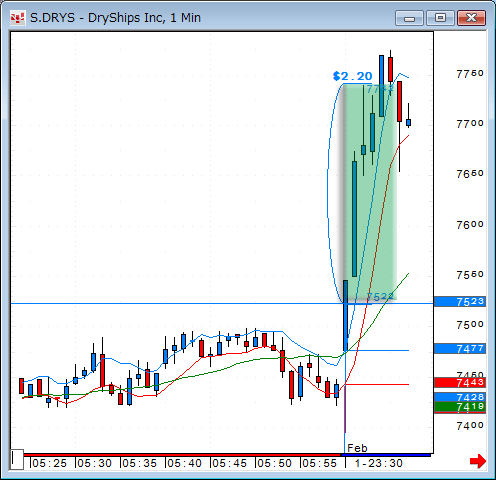Click the $2.20 annotation text
Image resolution: width=496 pixels, height=480 pixels.
(x=353, y=76)
